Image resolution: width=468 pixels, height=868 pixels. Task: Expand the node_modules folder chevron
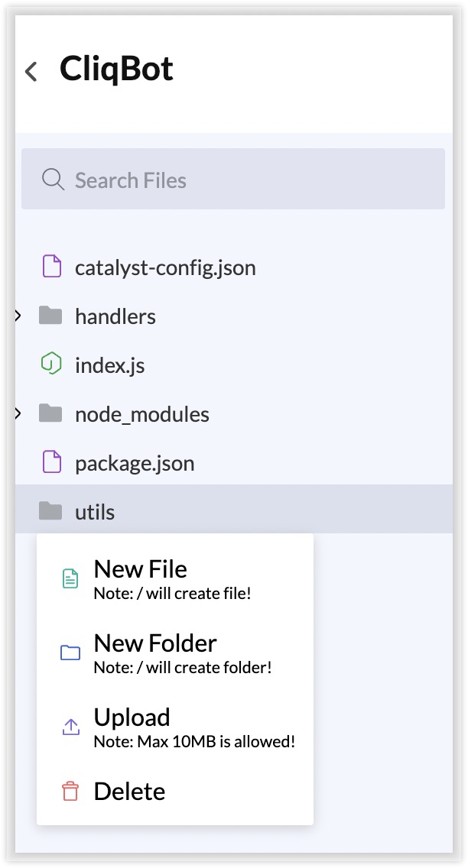[x=18, y=413]
